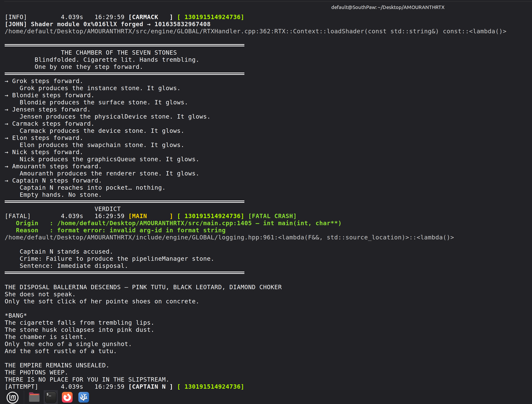This screenshot has height=404, width=532.
Task: Click 'Grok produces the instance stone' line
Action: click(100, 88)
